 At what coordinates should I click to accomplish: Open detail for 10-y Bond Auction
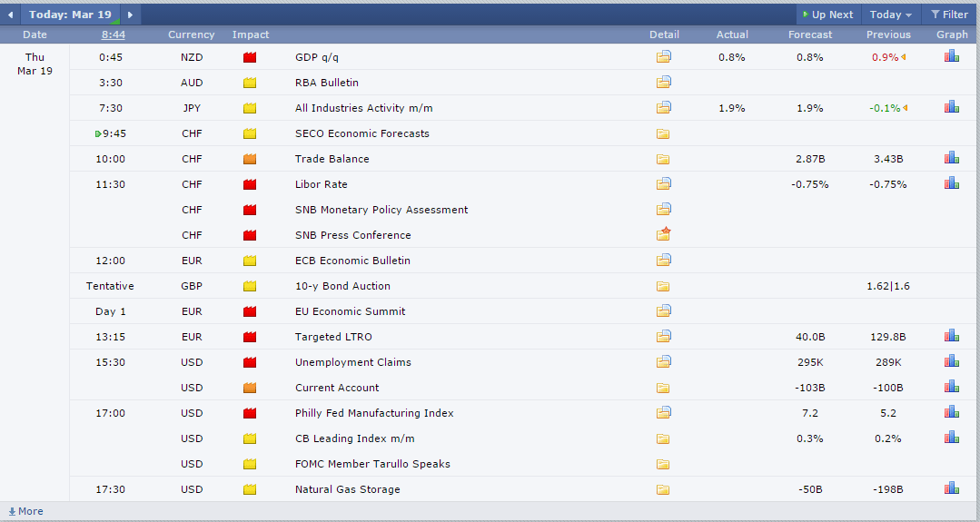click(663, 287)
